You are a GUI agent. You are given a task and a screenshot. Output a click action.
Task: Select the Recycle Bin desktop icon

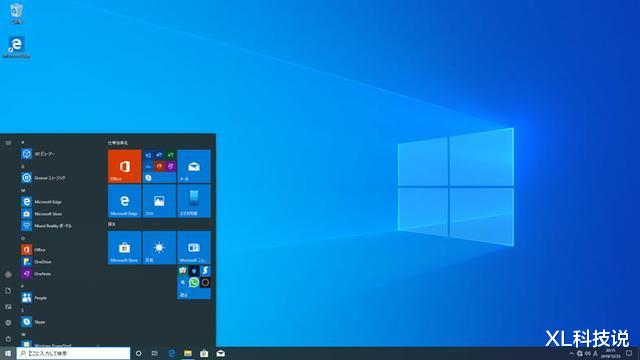(17, 13)
